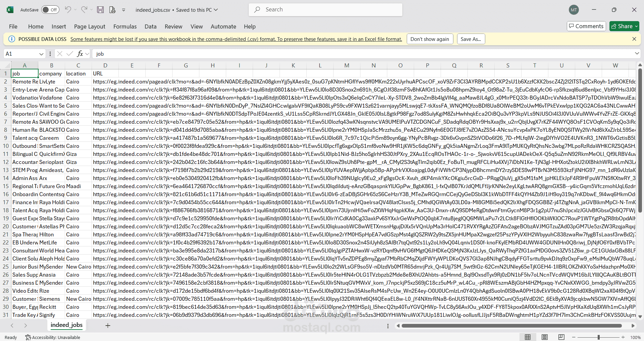Expand the Name Box dropdown arrow
This screenshot has width=644, height=341.
[41, 54]
